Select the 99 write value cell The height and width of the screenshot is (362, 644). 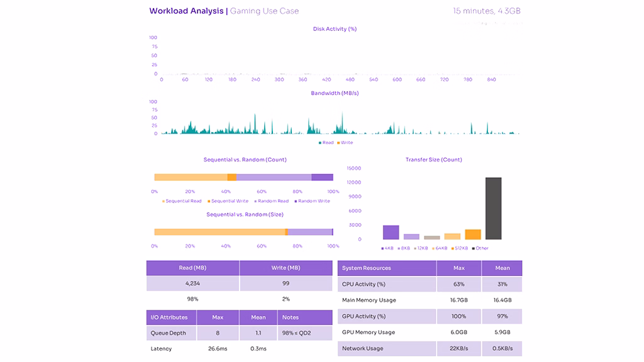(x=286, y=283)
